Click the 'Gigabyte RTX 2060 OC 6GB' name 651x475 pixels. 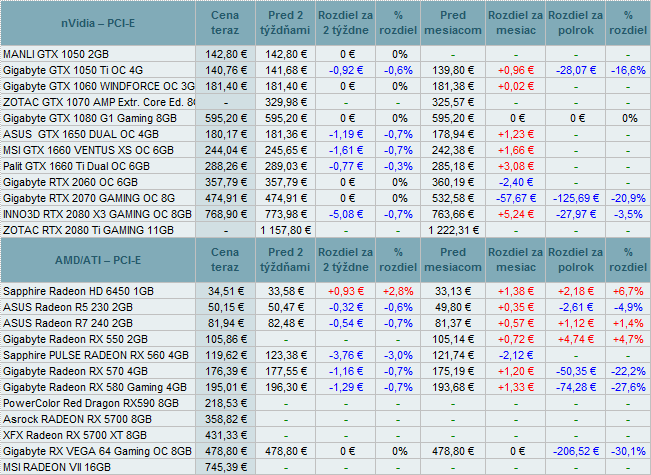(71, 182)
